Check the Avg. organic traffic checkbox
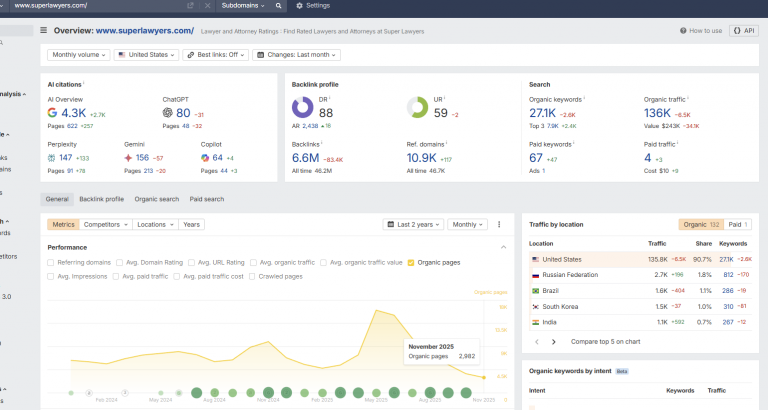This screenshot has height=410, width=768. 255,262
